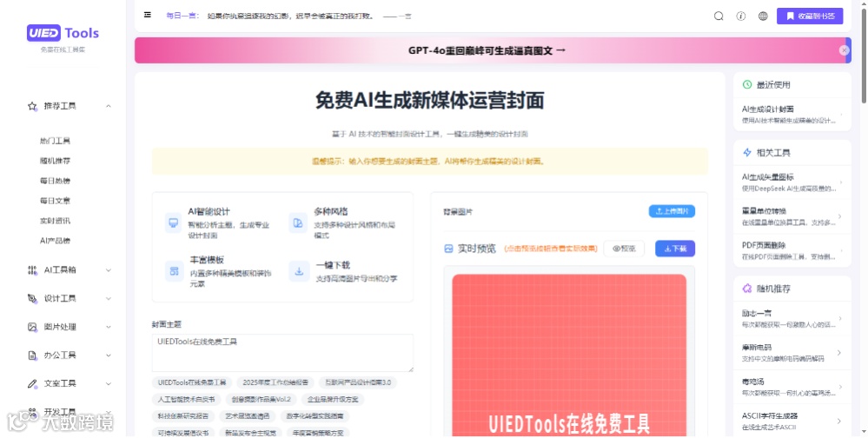868x438 pixels.
Task: Expand the 文案工具 menu chevron
Action: tap(109, 384)
